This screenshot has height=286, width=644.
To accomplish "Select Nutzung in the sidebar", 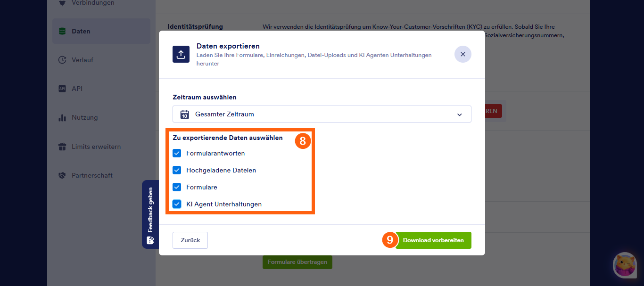I will pyautogui.click(x=101, y=117).
